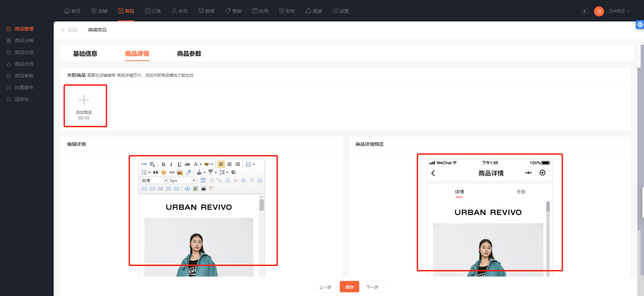Screen dimensions: 644x296
Task: Open ordered list style dropdown arrow
Action: click(x=254, y=164)
